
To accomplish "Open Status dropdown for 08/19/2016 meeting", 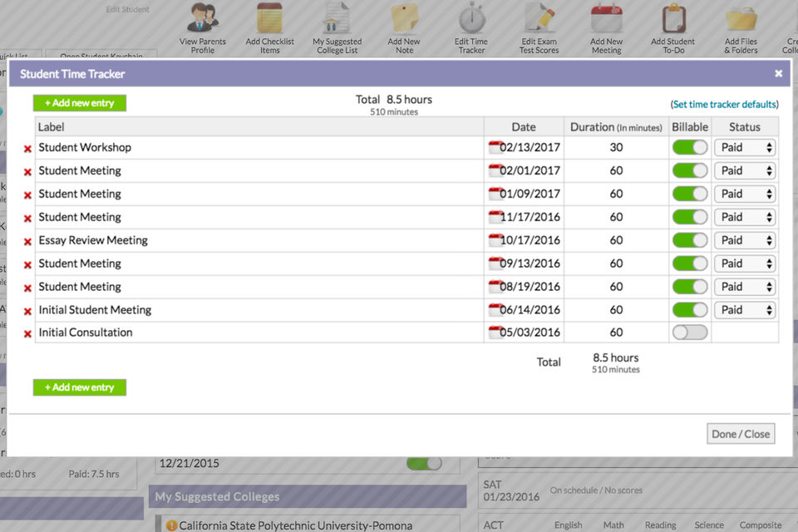I will [745, 287].
